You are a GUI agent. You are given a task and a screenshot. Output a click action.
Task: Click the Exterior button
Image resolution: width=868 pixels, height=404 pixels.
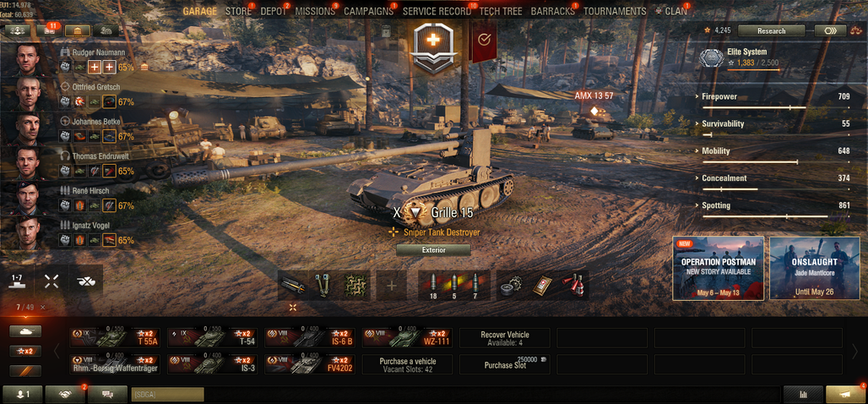click(433, 250)
